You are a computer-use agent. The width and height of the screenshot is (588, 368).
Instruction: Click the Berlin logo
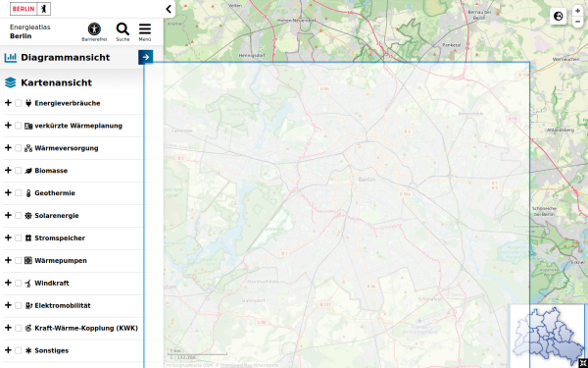click(x=30, y=9)
